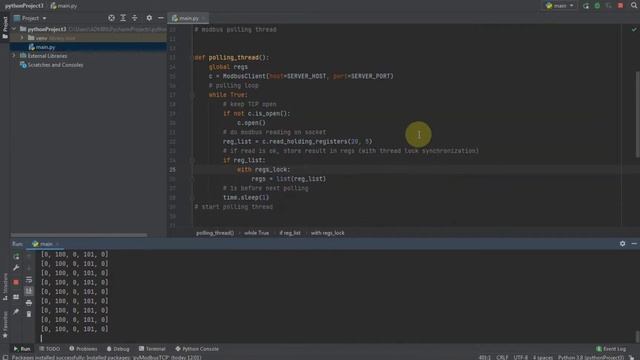The image size is (640, 360).
Task: Click the editor vertical scrollbar
Action: pos(638,114)
